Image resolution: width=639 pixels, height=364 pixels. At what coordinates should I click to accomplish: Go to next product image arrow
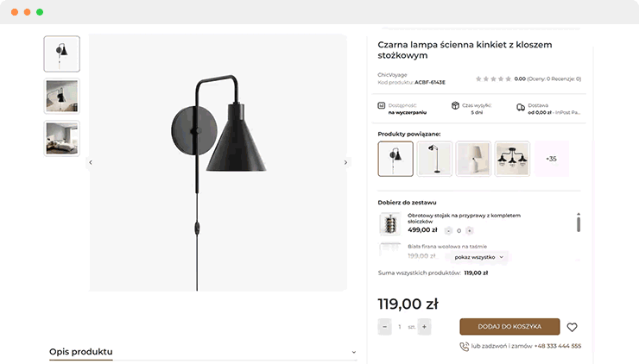pyautogui.click(x=345, y=162)
